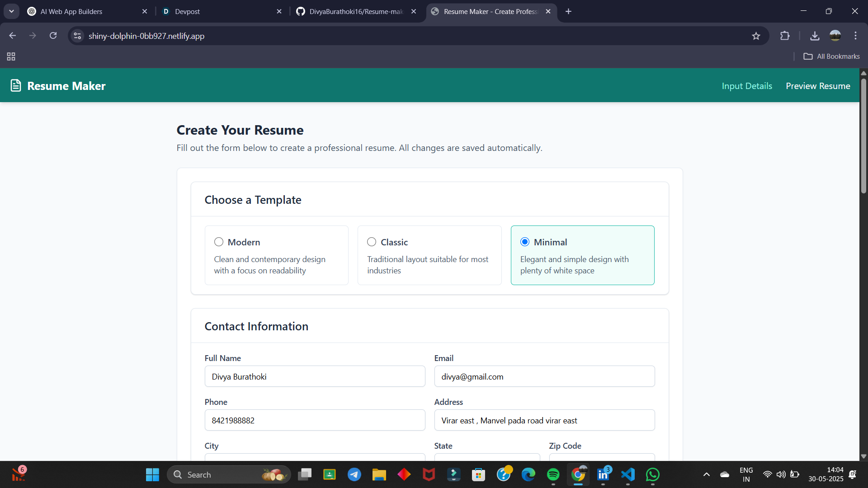Open the browser Extensions puzzle icon
Image resolution: width=868 pixels, height=488 pixels.
[785, 36]
